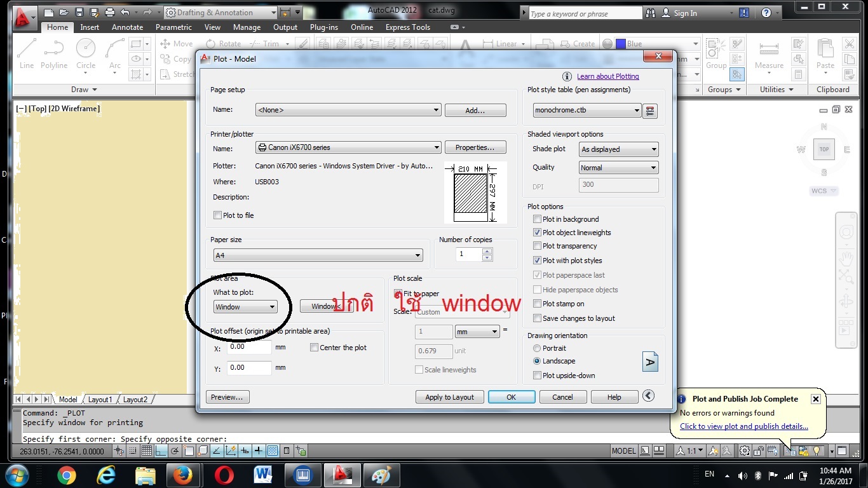
Task: Open Microsoft Word from the taskbar
Action: point(263,475)
